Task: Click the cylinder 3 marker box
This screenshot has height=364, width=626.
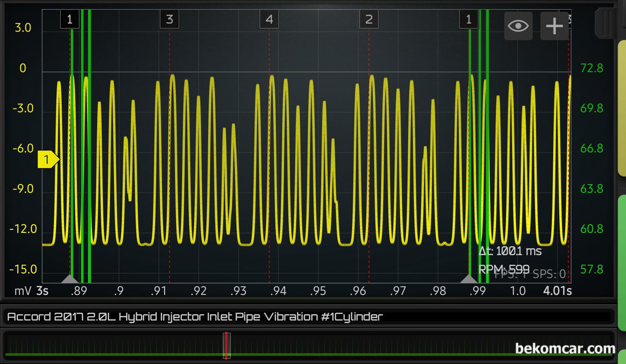Action: pyautogui.click(x=169, y=19)
